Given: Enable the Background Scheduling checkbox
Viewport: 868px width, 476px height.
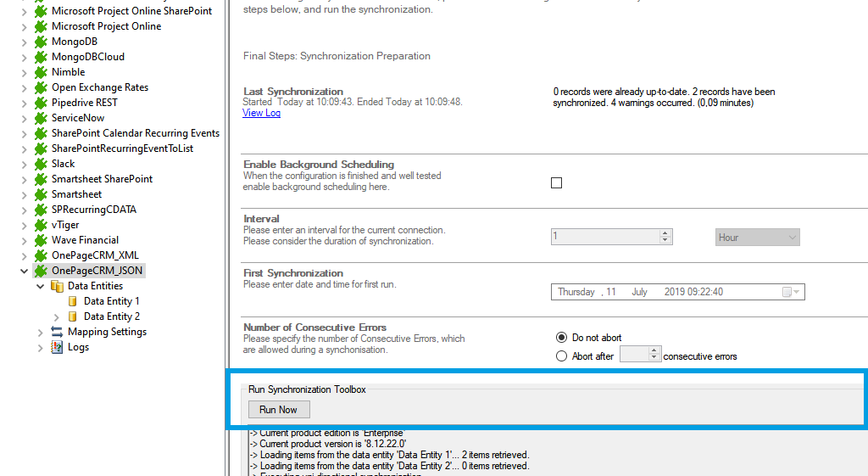Looking at the screenshot, I should (556, 182).
